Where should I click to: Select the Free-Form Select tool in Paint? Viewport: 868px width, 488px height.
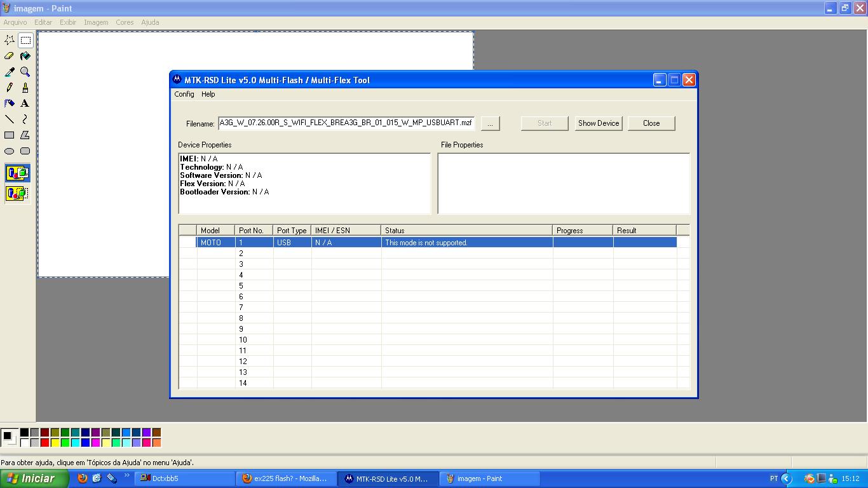tap(10, 40)
